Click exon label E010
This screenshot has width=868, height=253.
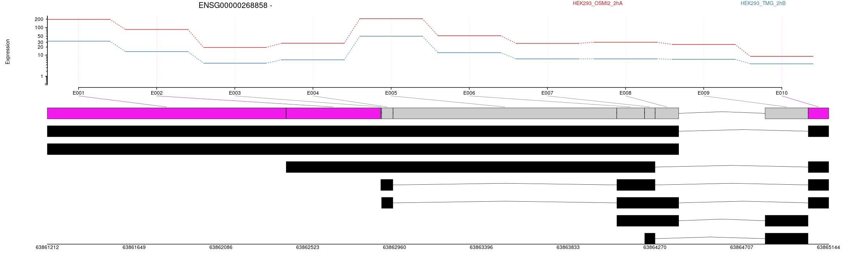[782, 93]
